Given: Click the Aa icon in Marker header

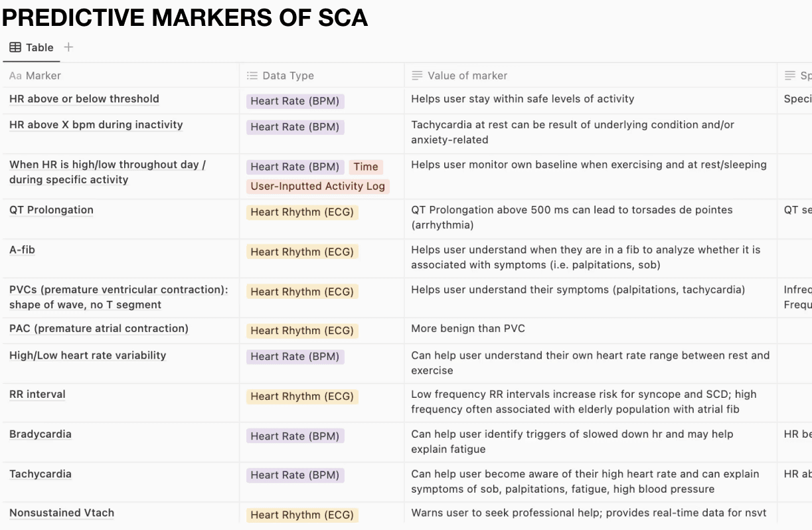Looking at the screenshot, I should [15, 76].
